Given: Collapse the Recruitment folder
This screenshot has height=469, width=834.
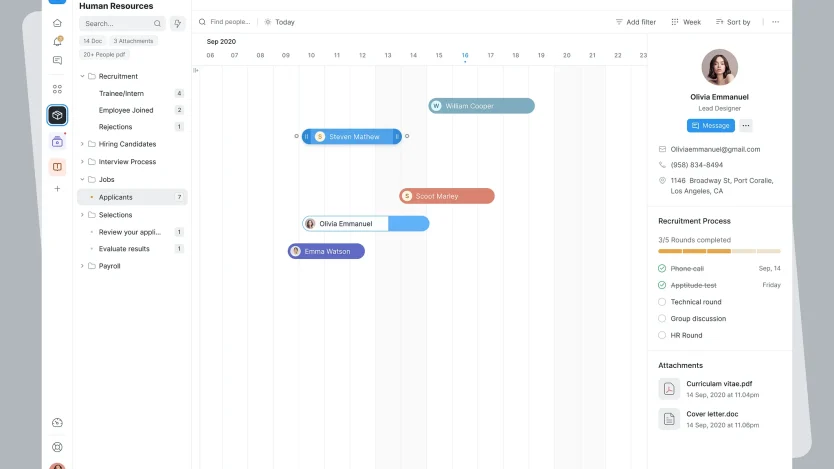Looking at the screenshot, I should click(82, 76).
